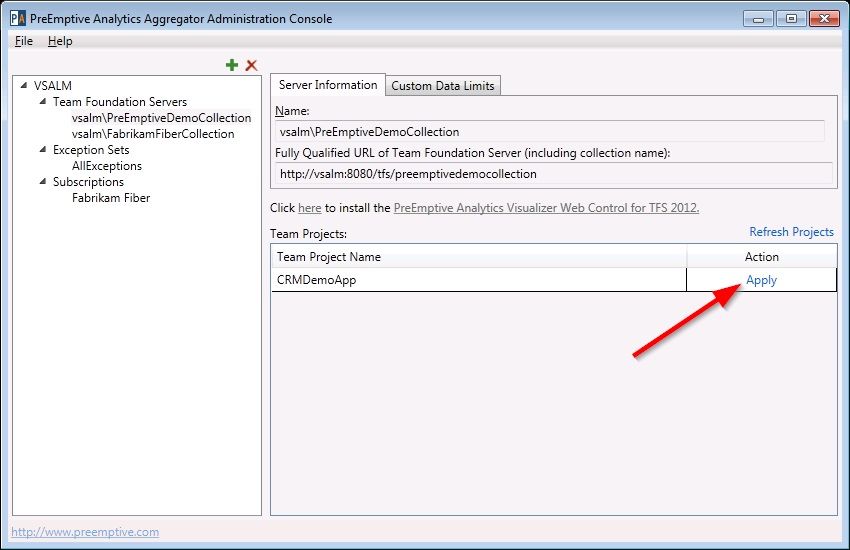Switch to the Server Information tab
This screenshot has width=850, height=550.
328,85
